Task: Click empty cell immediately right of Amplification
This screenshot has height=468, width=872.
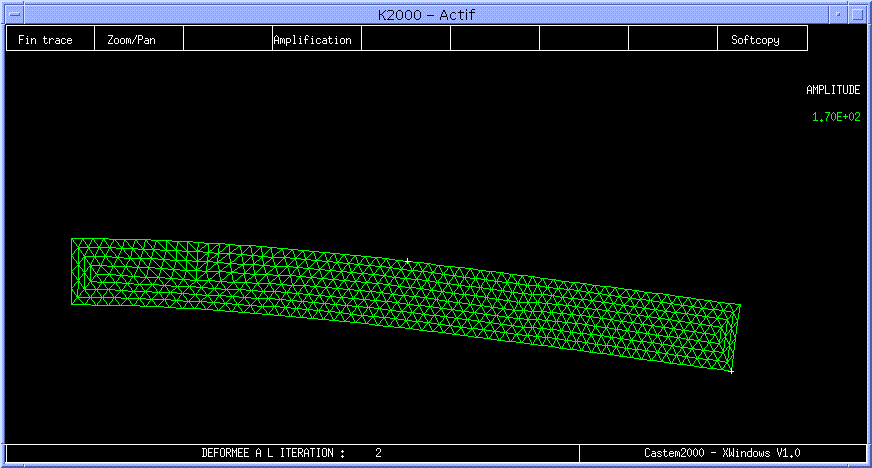Action: tap(406, 40)
